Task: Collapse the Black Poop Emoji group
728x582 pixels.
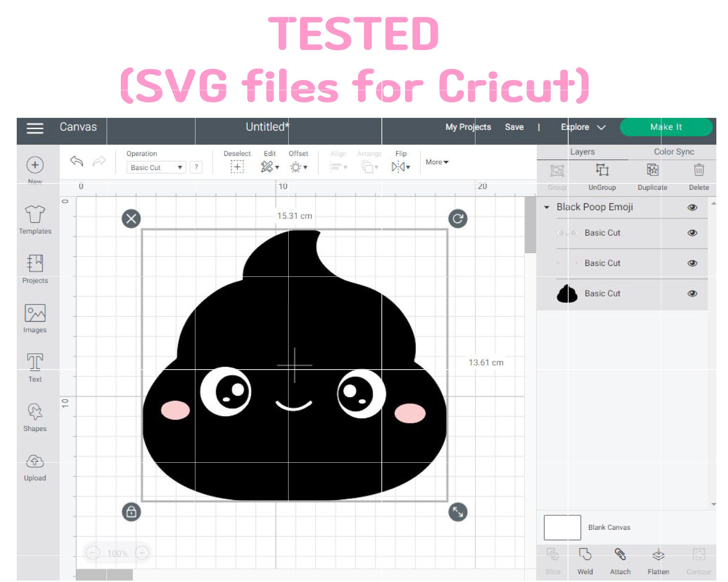Action: click(x=546, y=207)
